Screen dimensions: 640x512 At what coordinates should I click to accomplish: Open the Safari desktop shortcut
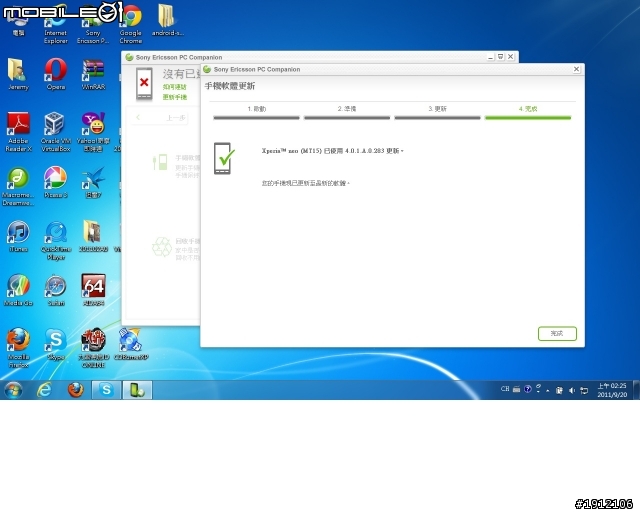pos(56,290)
